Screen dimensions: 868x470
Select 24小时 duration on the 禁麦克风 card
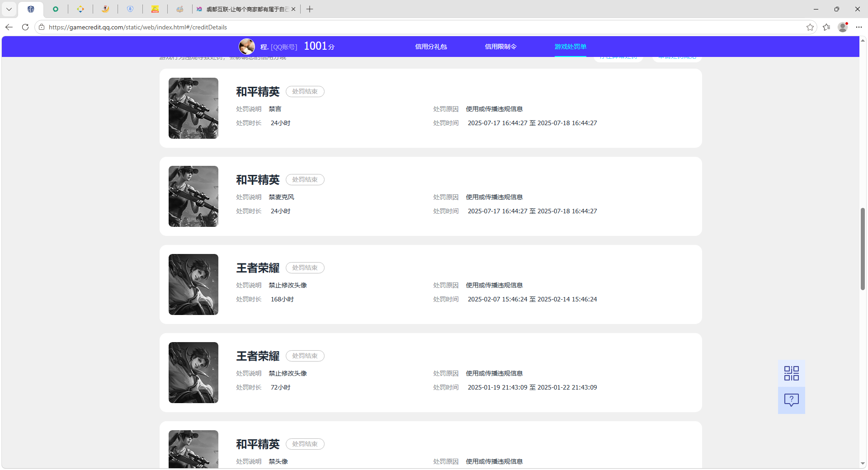point(280,211)
